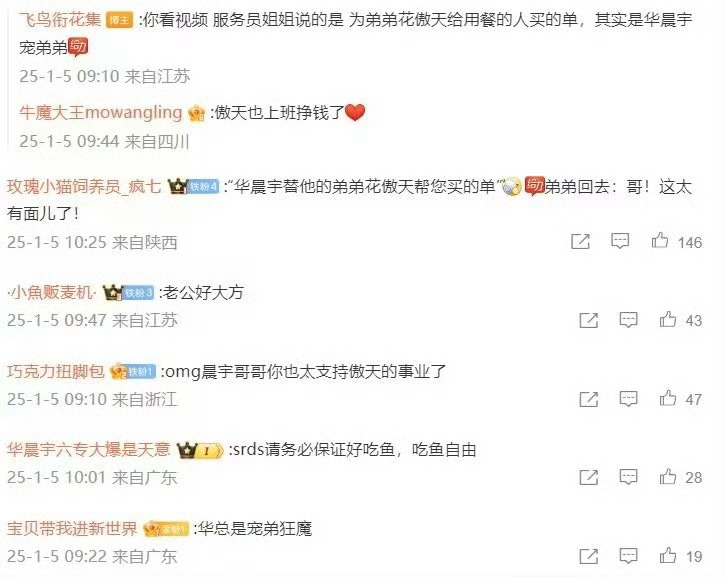Share the comment posted from 浙江
The width and height of the screenshot is (725, 577).
(589, 399)
